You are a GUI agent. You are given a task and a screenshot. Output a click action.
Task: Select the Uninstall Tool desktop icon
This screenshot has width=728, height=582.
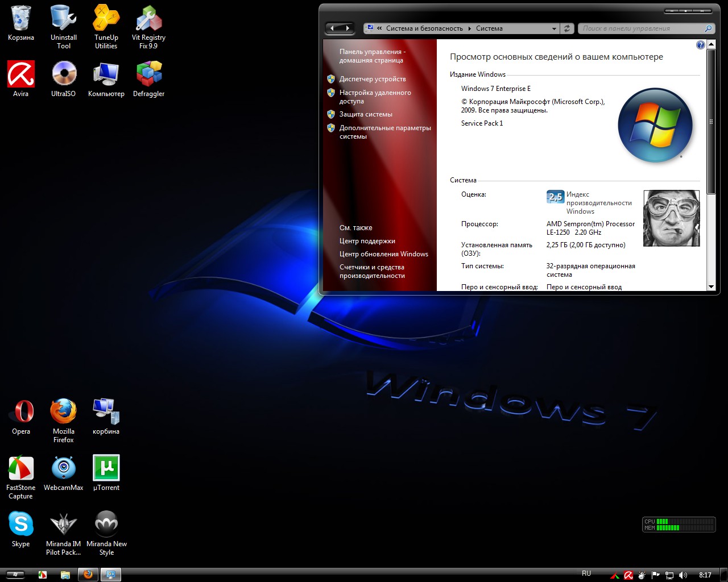64,27
